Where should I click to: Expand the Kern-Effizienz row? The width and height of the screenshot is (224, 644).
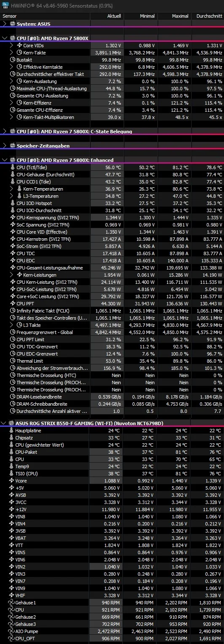[11, 103]
